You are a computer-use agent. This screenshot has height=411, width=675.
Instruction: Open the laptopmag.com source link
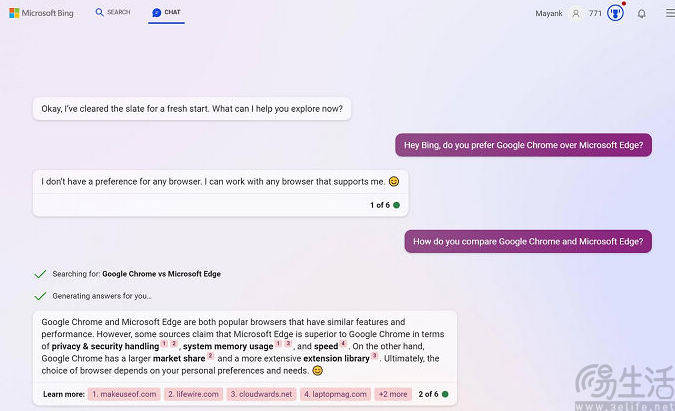point(334,394)
